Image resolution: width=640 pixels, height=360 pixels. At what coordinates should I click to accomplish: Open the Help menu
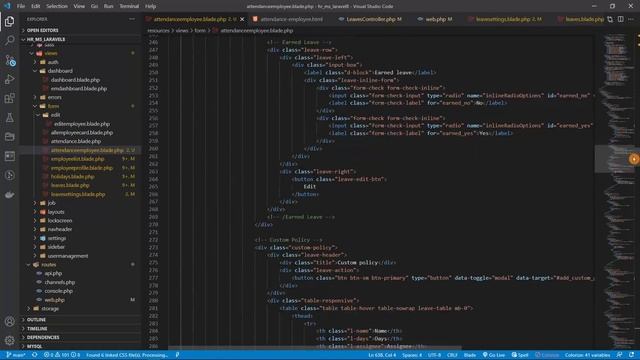pyautogui.click(x=150, y=6)
